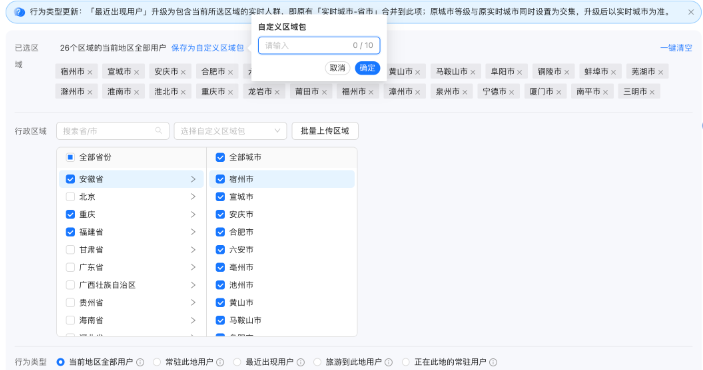Click 取消 in the 自定义区域包 popup
This screenshot has height=370, width=703.
[337, 68]
